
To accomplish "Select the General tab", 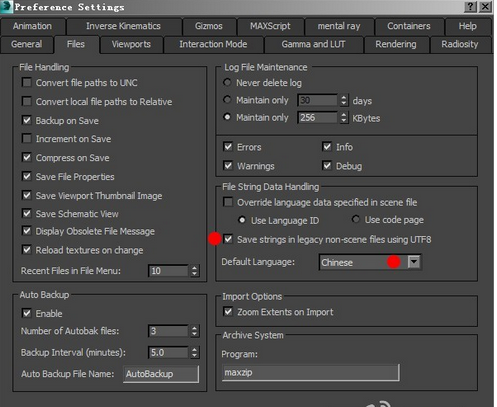I will pos(27,44).
